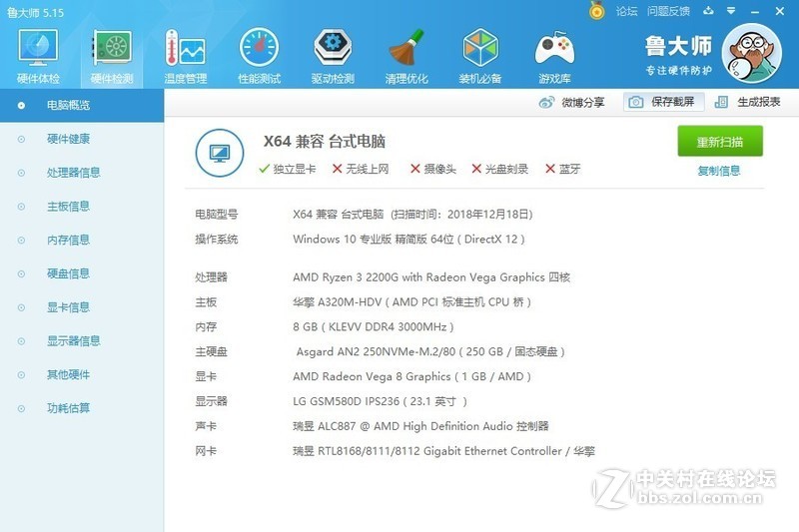Click the 鲁大师 mascot avatar
The width and height of the screenshot is (799, 532).
(x=753, y=53)
